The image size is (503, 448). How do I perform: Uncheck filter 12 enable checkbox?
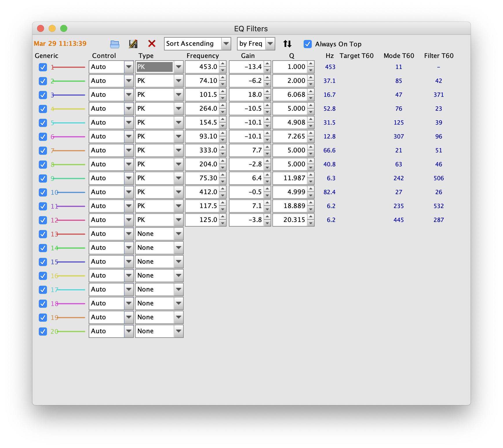coord(43,220)
